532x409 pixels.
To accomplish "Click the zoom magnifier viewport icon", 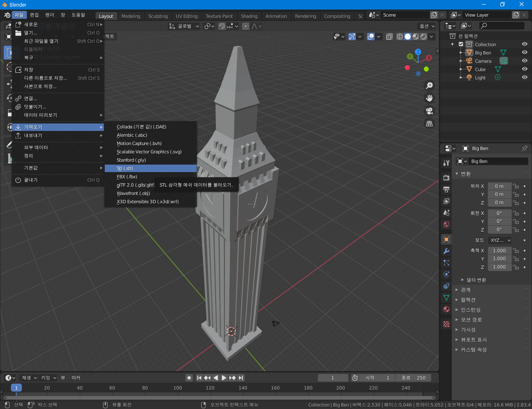I will pyautogui.click(x=429, y=86).
